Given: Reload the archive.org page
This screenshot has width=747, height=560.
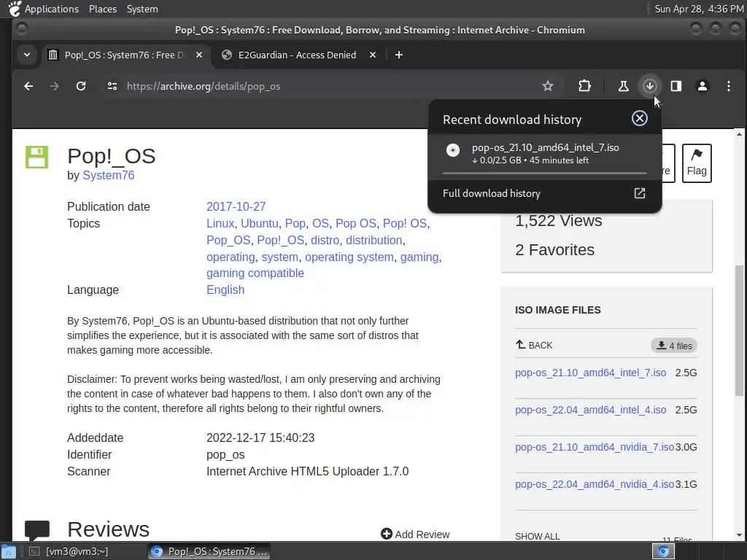Looking at the screenshot, I should [81, 86].
